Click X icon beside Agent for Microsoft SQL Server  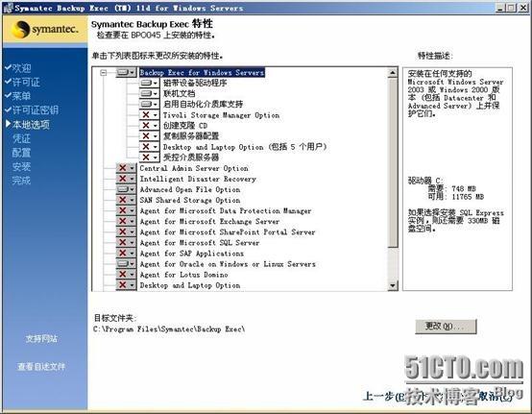pos(126,242)
